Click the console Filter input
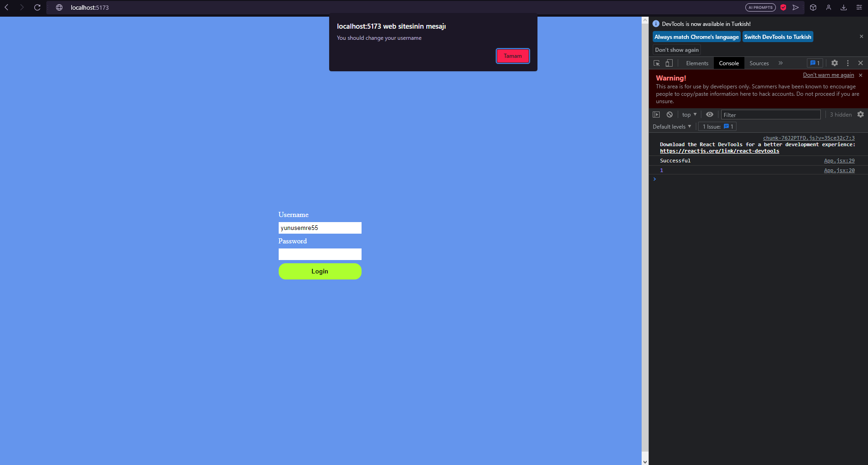868x465 pixels. (771, 115)
